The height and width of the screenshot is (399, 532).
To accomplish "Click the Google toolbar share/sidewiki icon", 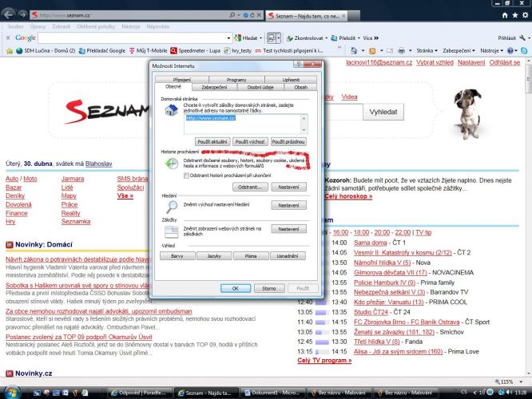I will tap(272, 38).
